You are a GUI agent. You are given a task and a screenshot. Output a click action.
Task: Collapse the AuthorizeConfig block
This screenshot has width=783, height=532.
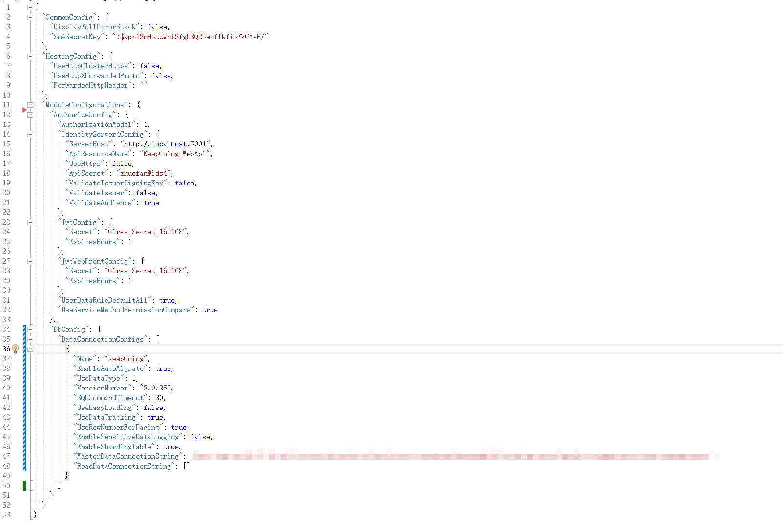30,115
